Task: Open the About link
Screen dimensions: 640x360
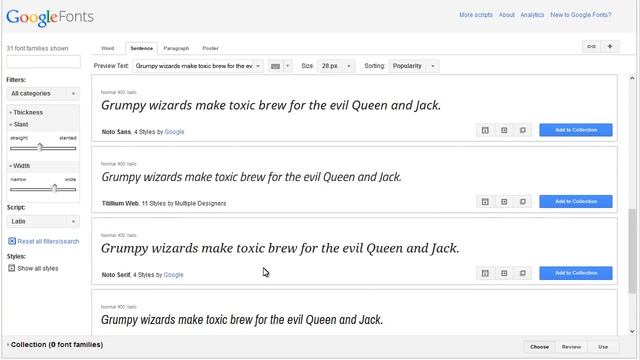Action: point(507,15)
